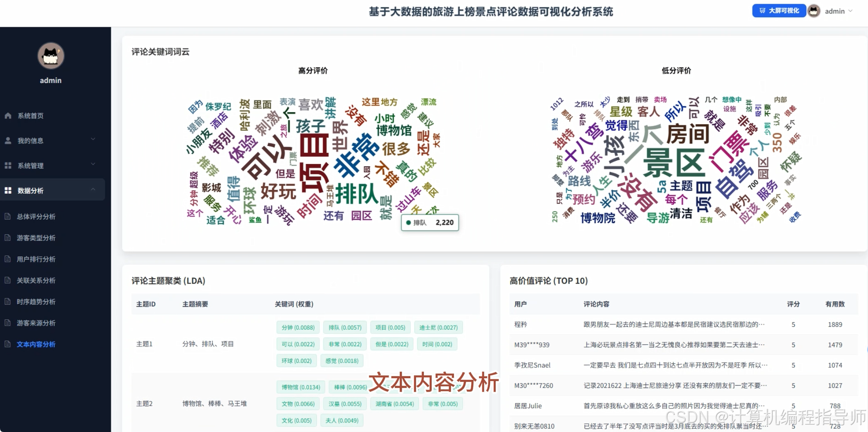
Task: Click the admin username in the top bar
Action: click(835, 11)
